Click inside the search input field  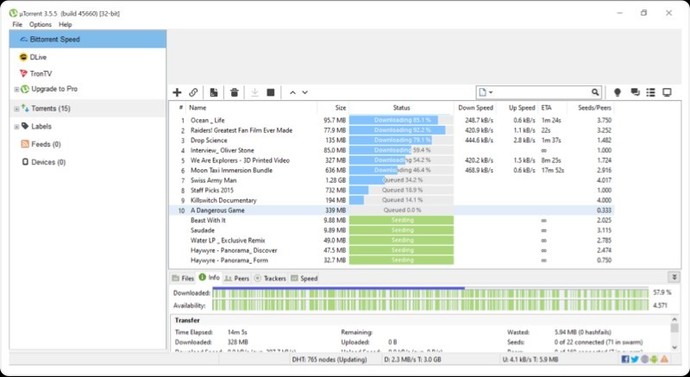pyautogui.click(x=542, y=92)
